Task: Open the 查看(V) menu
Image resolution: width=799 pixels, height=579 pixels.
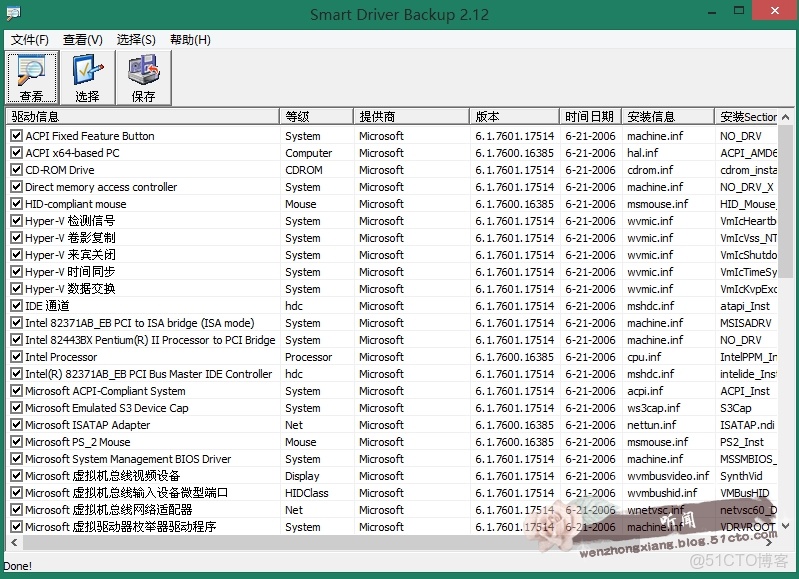Action: [83, 40]
